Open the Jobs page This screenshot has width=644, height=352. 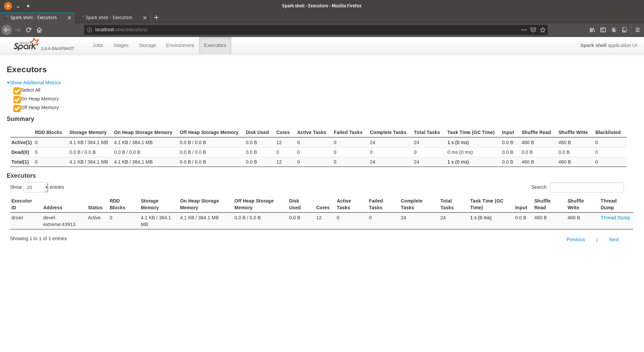pyautogui.click(x=98, y=45)
